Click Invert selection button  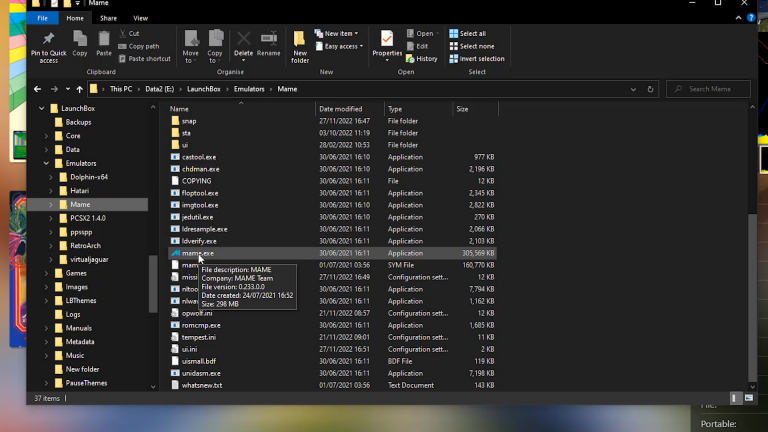point(481,59)
